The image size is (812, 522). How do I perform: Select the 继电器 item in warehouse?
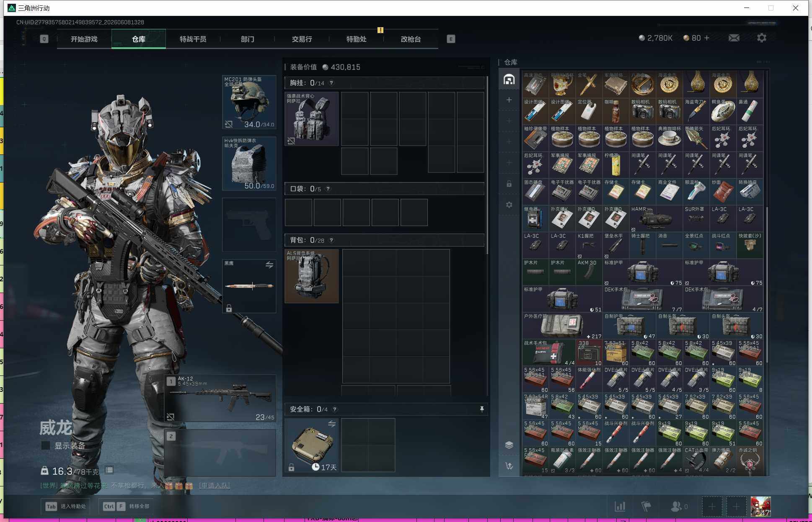tap(535, 219)
